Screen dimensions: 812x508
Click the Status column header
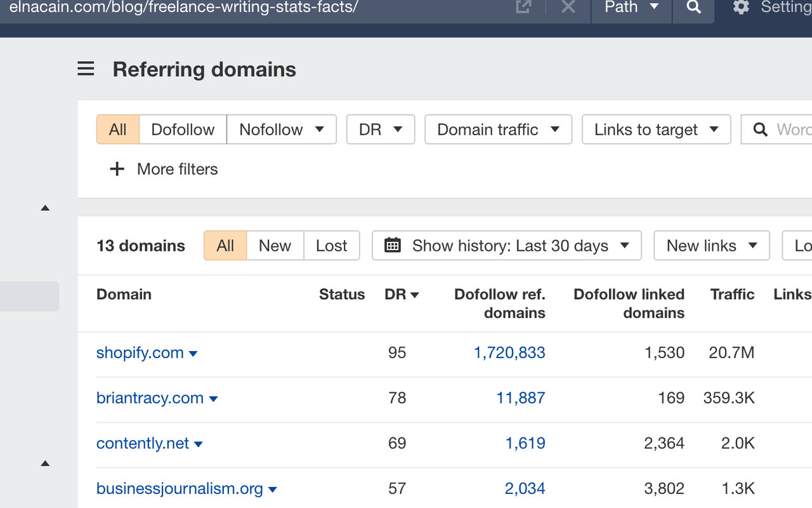click(x=342, y=295)
